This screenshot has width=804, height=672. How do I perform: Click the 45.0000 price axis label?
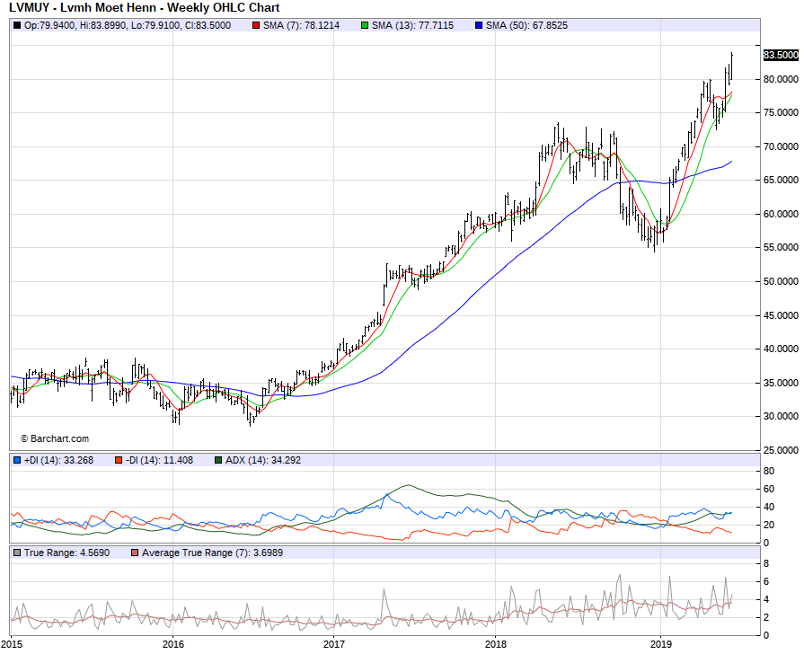pyautogui.click(x=781, y=315)
